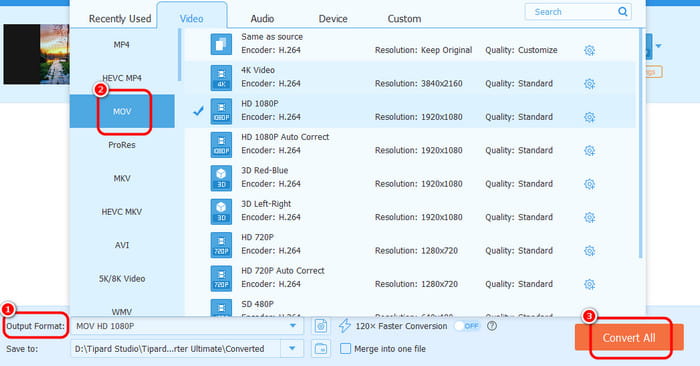Viewport: 700px width, 366px height.
Task: Open settings gear for 4K Video preset
Action: click(x=589, y=84)
